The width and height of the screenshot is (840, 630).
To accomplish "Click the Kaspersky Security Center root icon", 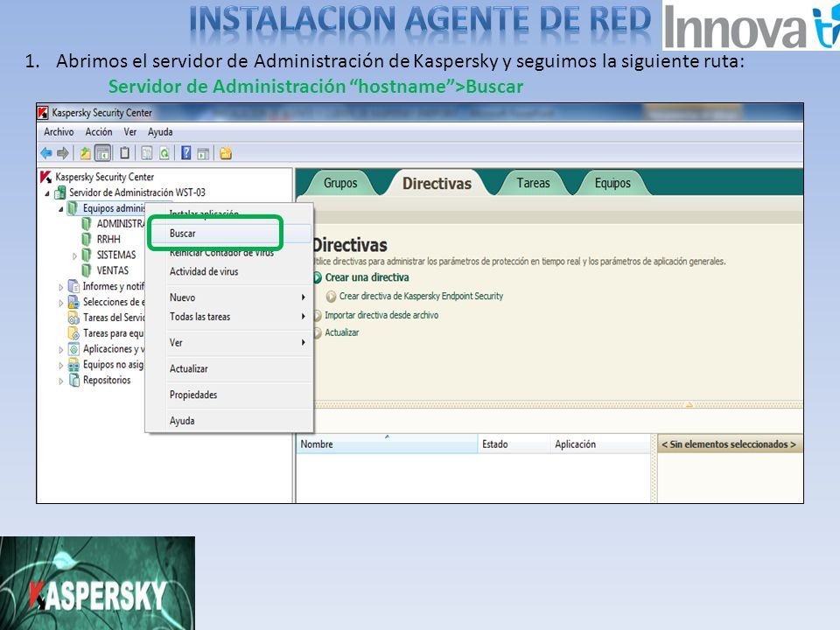I will tap(45, 177).
